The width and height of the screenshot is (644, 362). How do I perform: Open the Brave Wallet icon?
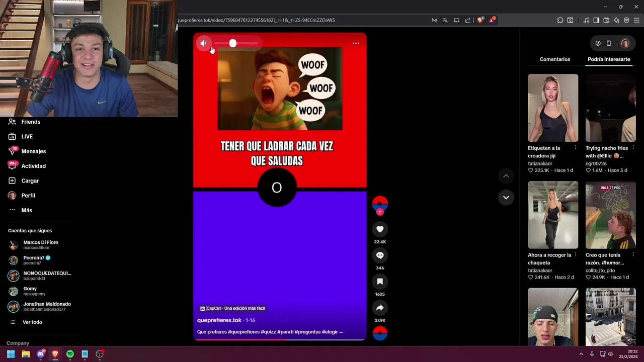606,20
